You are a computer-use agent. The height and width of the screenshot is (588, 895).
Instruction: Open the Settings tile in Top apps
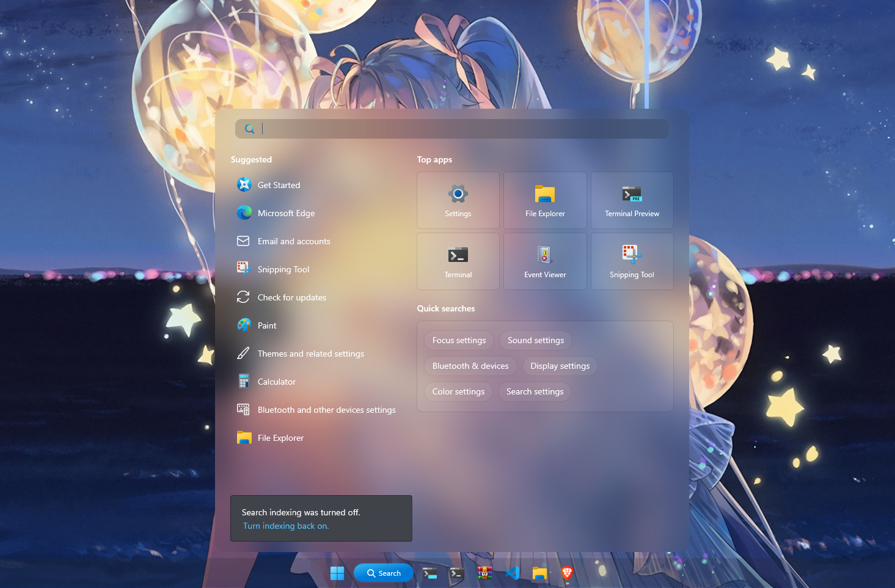pos(458,200)
